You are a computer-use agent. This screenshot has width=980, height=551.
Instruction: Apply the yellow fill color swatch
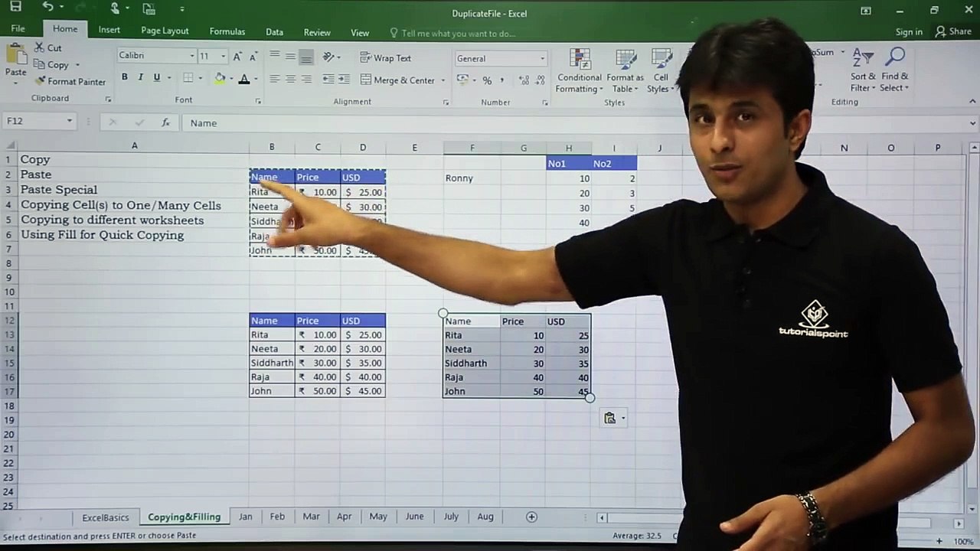(220, 78)
